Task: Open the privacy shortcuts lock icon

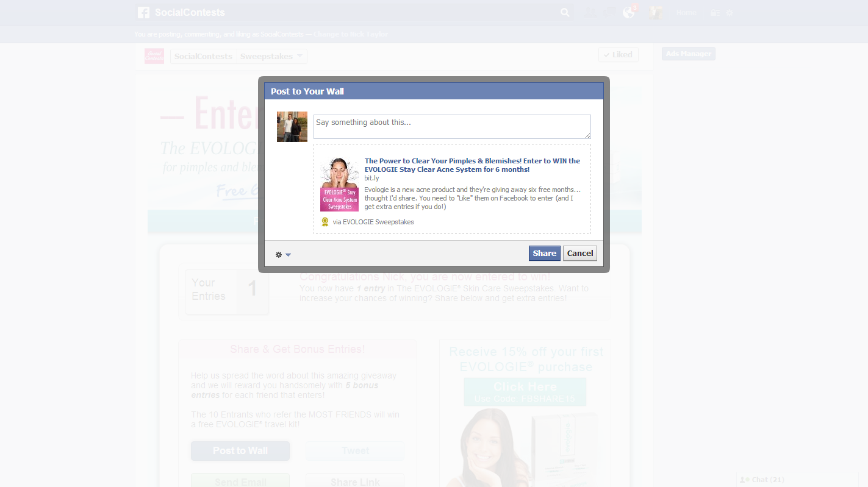Action: [715, 13]
